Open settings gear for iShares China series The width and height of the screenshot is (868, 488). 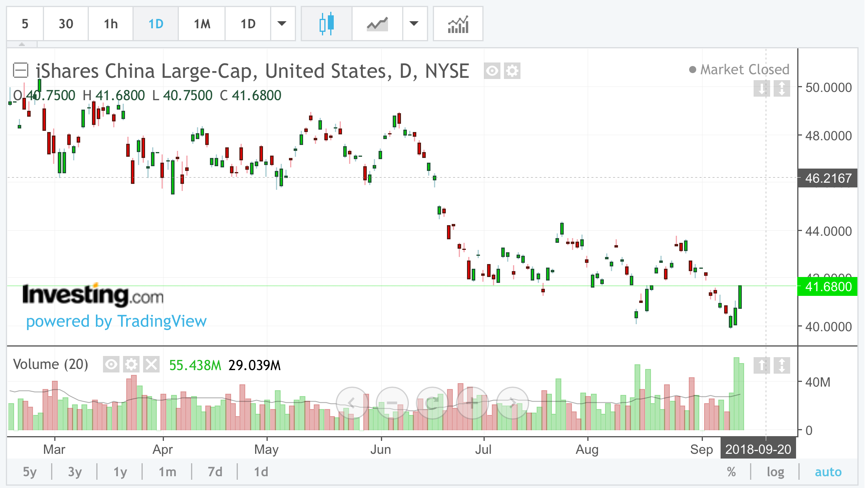tap(512, 71)
